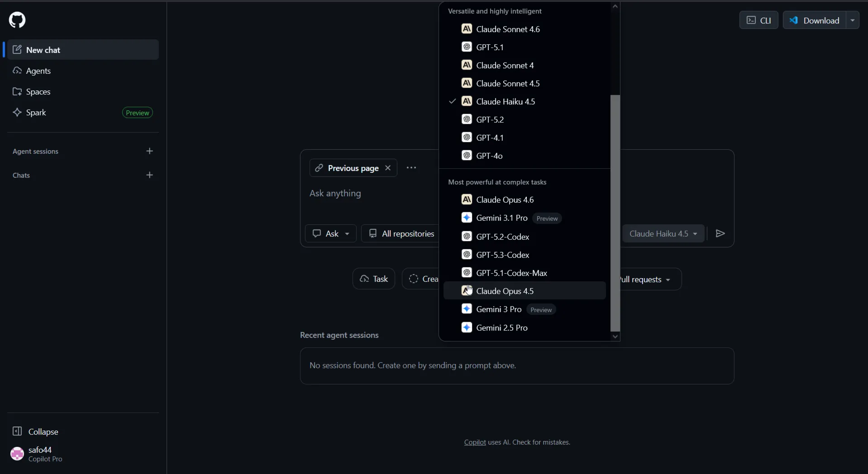
Task: Add a new chat with plus icon
Action: 150,175
